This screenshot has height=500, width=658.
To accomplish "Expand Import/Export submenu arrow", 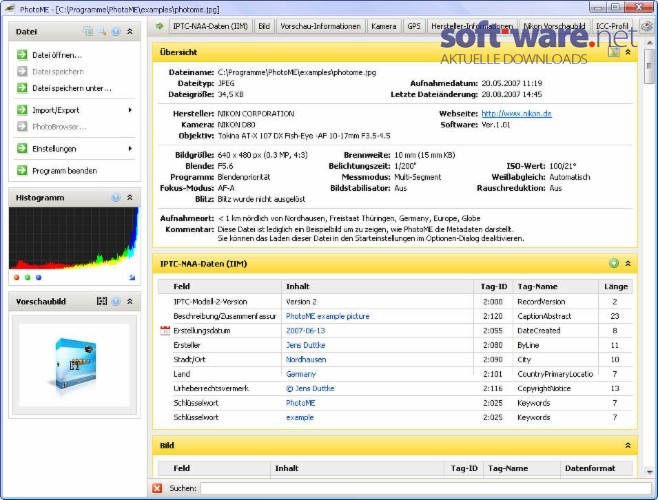I will (130, 110).
